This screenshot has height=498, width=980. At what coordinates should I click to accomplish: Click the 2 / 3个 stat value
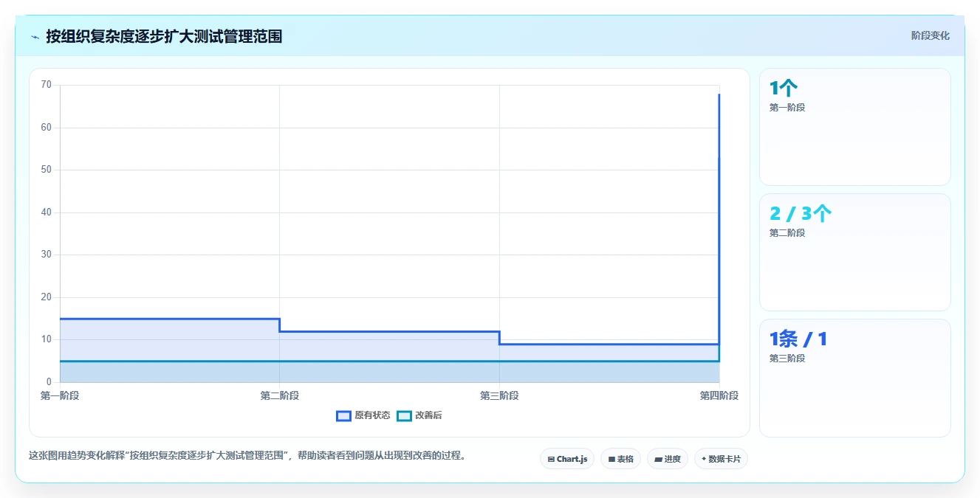coord(801,214)
